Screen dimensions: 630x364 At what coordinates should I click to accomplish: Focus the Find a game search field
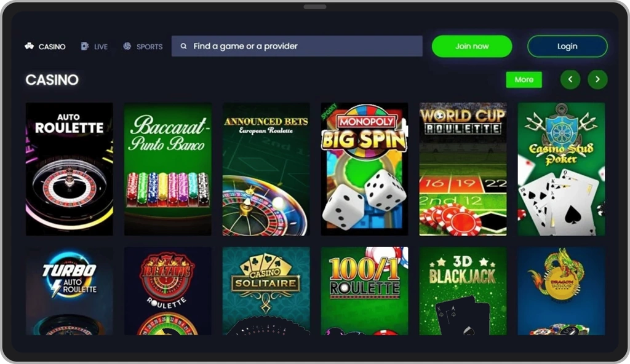(297, 46)
